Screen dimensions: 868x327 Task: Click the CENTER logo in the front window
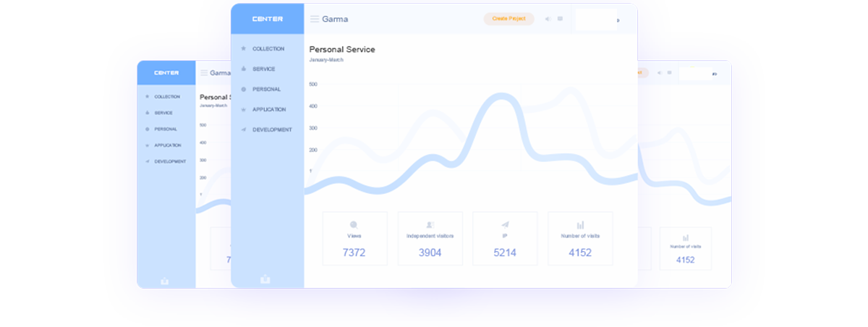[x=267, y=19]
